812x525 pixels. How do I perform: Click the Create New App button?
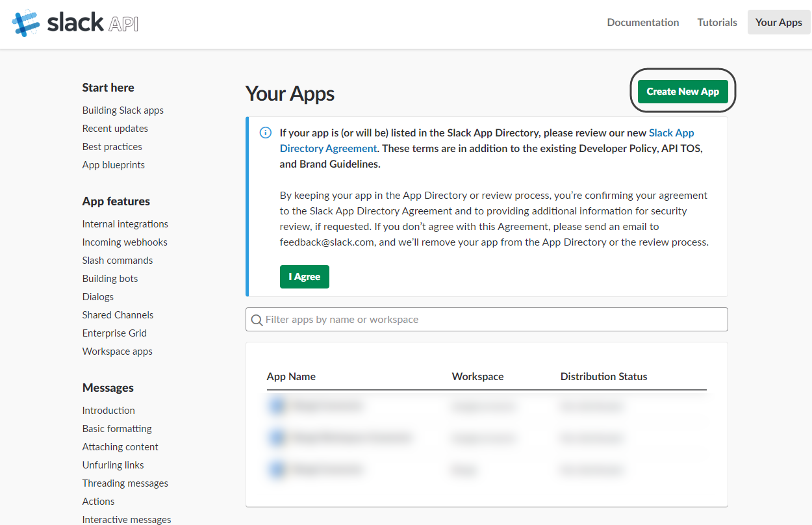coord(683,91)
